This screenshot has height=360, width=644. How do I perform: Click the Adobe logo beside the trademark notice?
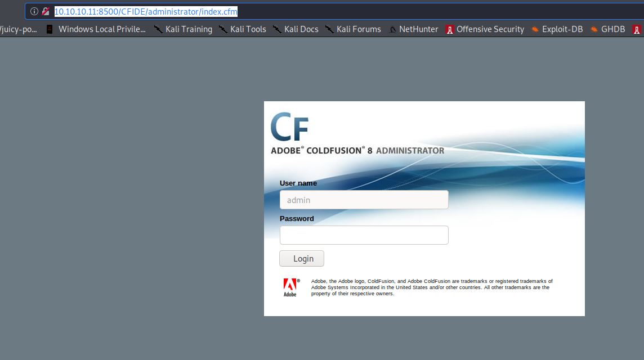pyautogui.click(x=291, y=287)
